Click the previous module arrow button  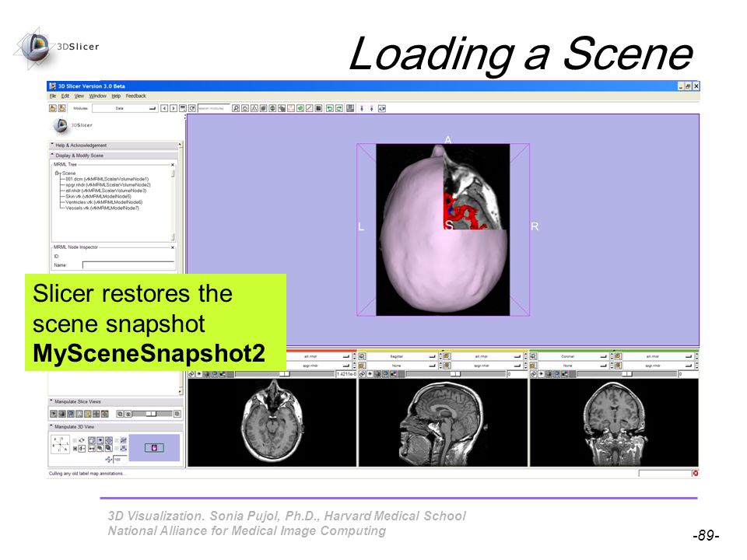click(x=164, y=108)
